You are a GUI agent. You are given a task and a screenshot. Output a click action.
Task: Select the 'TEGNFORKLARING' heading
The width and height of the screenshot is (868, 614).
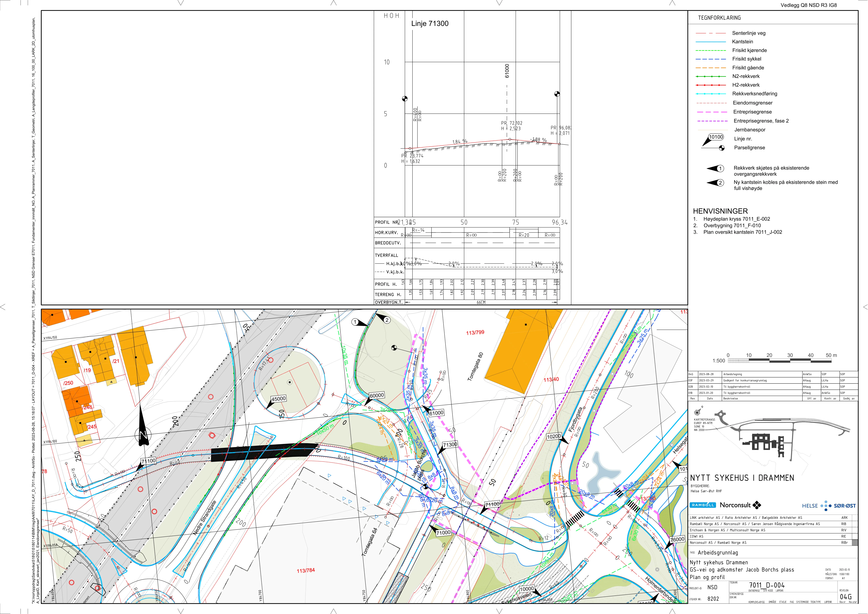tap(719, 18)
